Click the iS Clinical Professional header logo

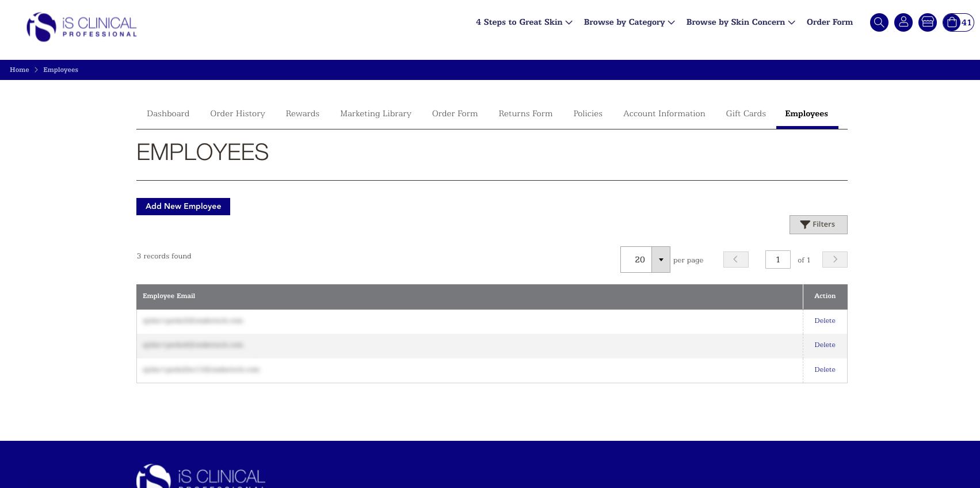[x=81, y=27]
